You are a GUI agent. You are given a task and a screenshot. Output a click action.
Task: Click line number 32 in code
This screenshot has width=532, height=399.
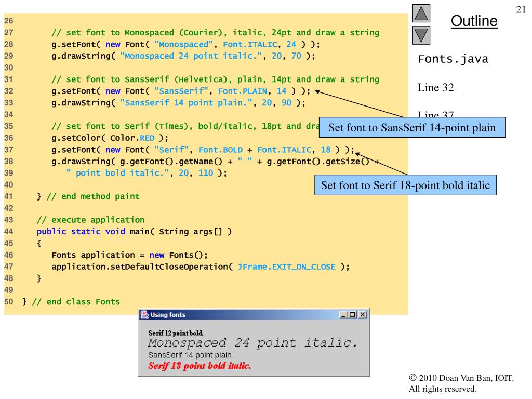pos(8,91)
